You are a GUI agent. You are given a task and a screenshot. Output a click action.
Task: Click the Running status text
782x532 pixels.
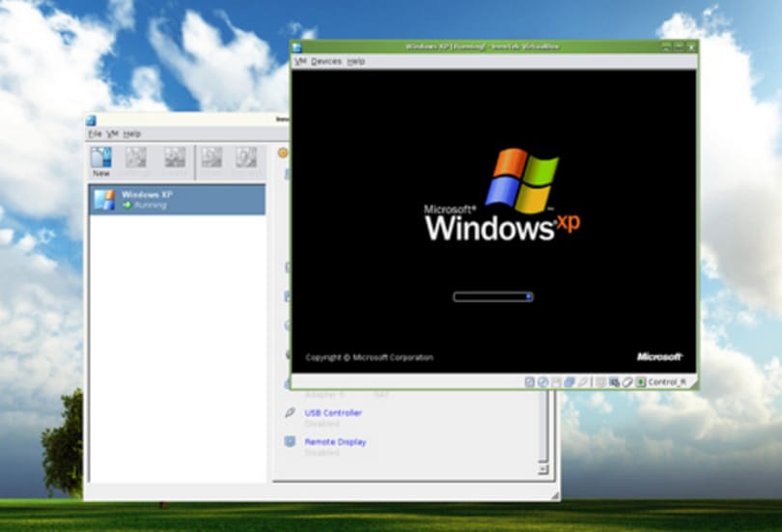click(x=150, y=205)
